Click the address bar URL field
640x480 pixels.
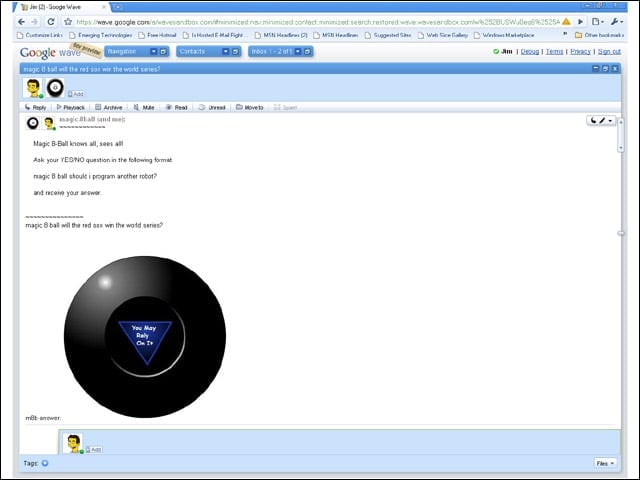click(318, 22)
